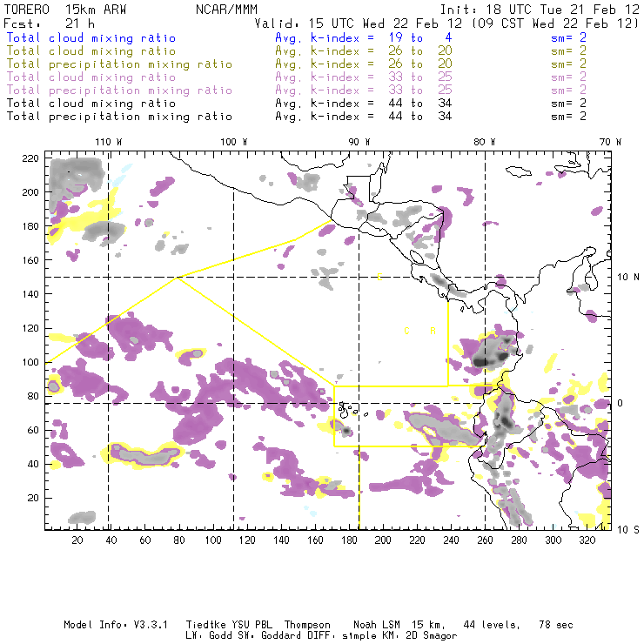Select the 'Init: 18 UTC Tue 21 Feb 12' text
Image resolution: width=644 pixels, height=644 pixels.
(540, 10)
